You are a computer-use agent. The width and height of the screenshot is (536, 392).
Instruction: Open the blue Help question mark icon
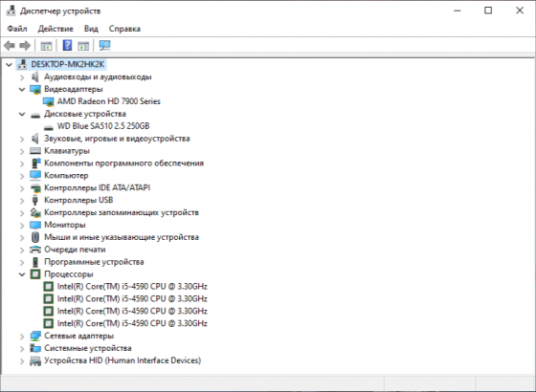pos(67,46)
